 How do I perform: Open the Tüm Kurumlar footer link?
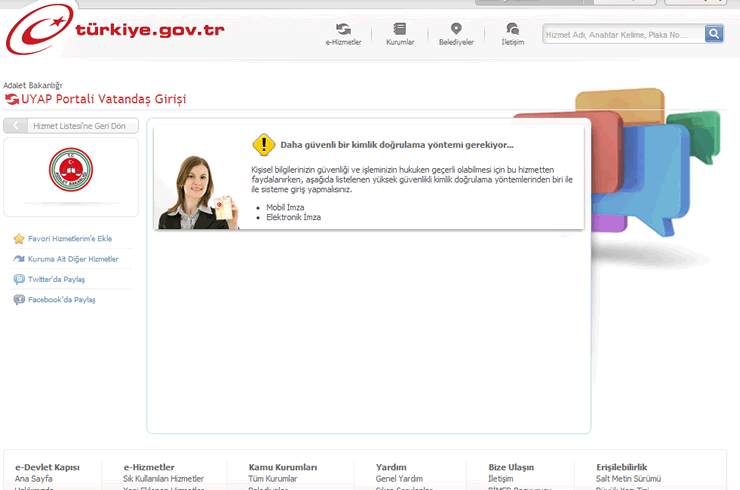click(x=272, y=479)
